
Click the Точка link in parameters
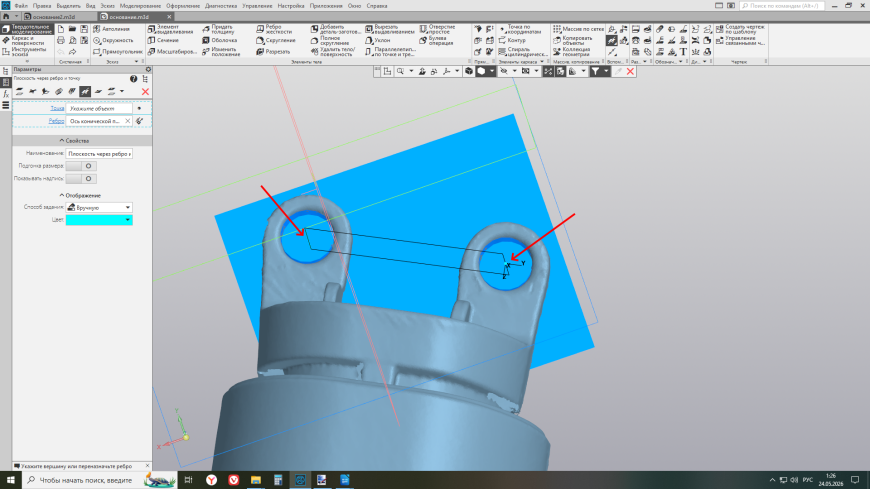pos(57,109)
